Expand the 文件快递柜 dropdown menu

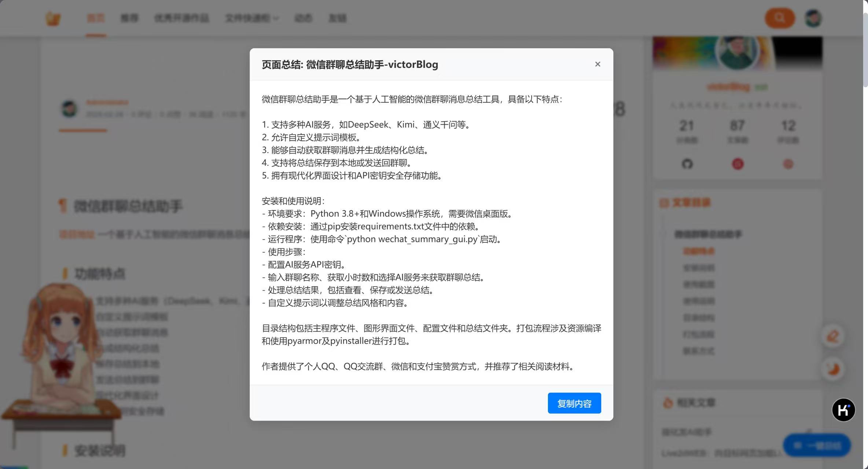point(252,18)
